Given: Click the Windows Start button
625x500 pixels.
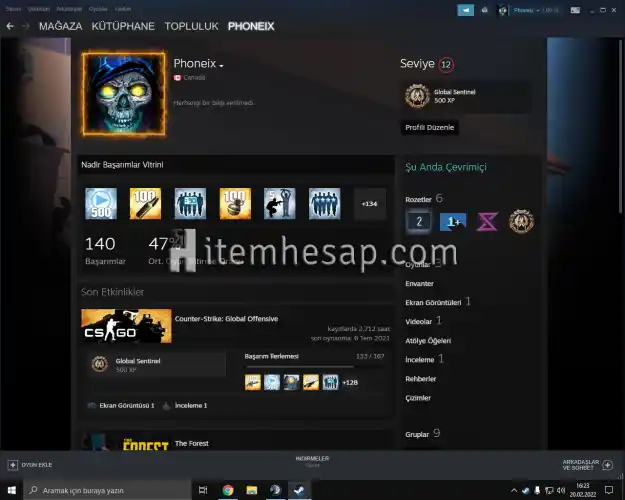Looking at the screenshot, I should [11, 490].
